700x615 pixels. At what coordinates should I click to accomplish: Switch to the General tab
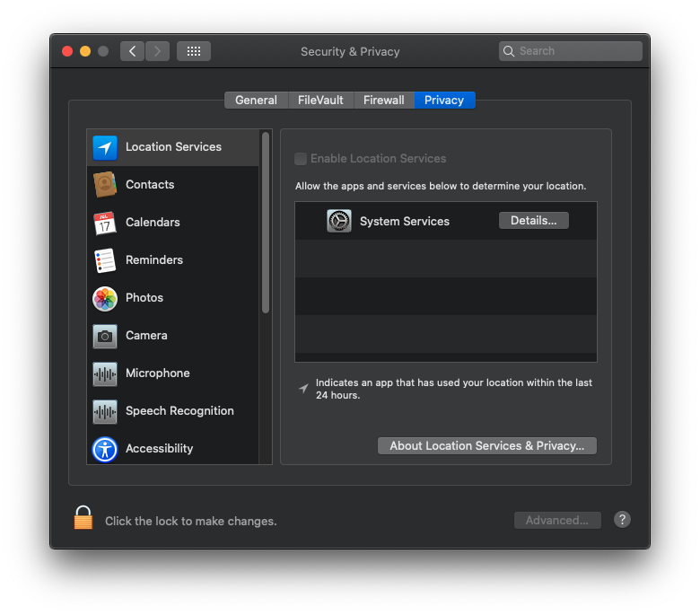(257, 100)
